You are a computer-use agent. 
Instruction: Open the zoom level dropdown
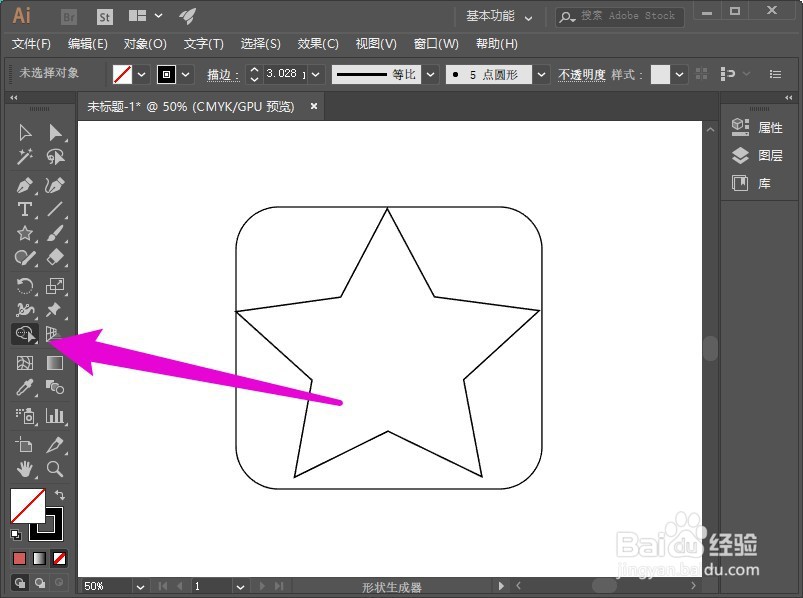coord(140,586)
